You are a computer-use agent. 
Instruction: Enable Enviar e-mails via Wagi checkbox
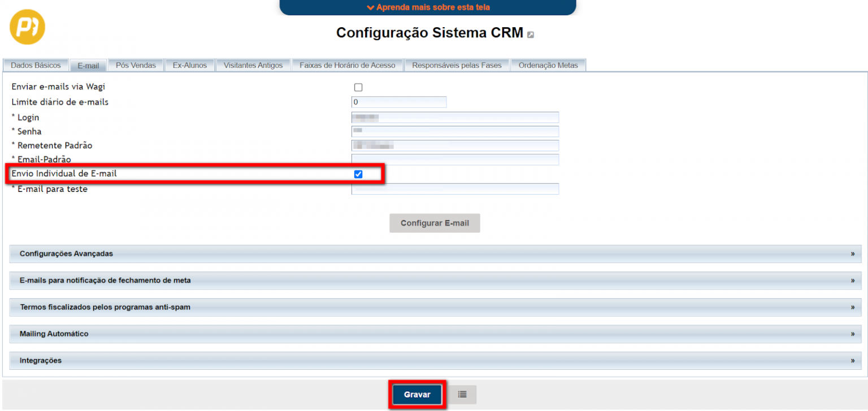click(358, 88)
